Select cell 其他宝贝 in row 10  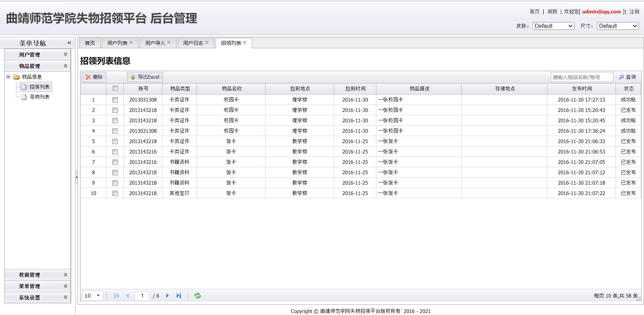[179, 193]
